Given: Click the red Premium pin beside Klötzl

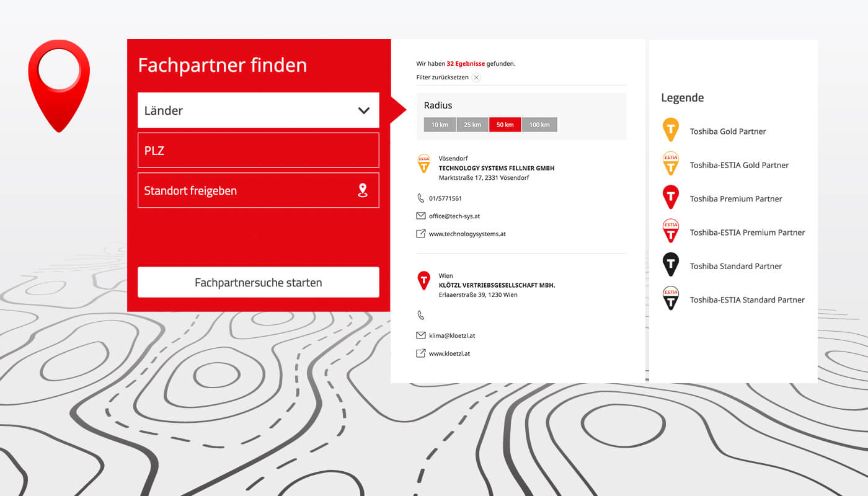Looking at the screenshot, I should 423,281.
